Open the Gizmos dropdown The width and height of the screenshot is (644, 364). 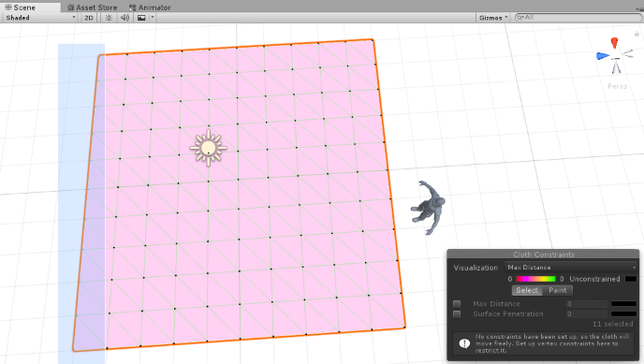pyautogui.click(x=493, y=18)
